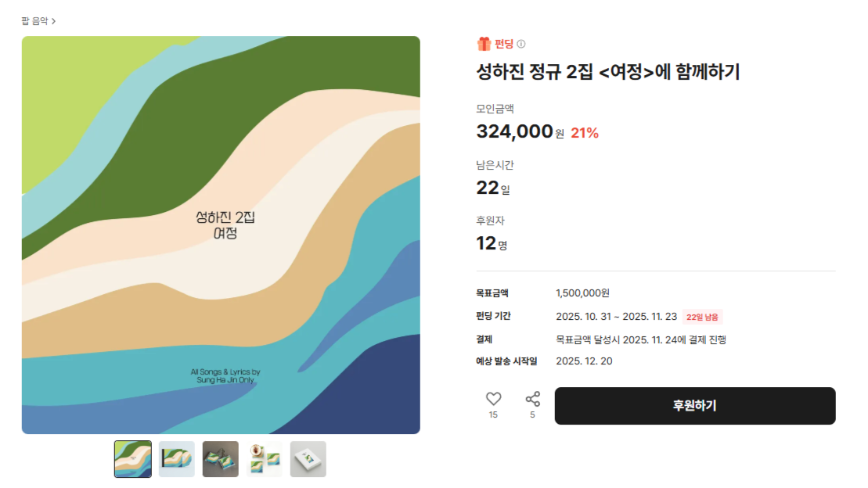Select the keyring photo thumbnail
The height and width of the screenshot is (488, 868).
(x=221, y=459)
